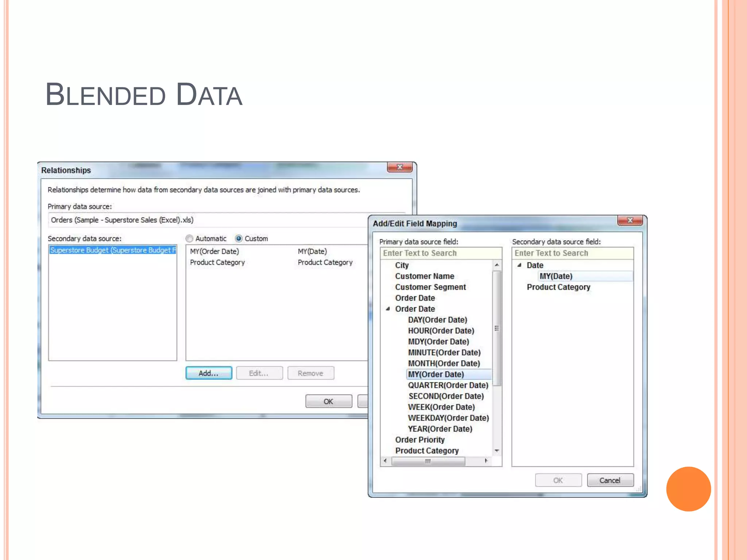Viewport: 747px width, 560px height.
Task: Select the MY(Order Date) mapping row
Action: tap(214, 251)
